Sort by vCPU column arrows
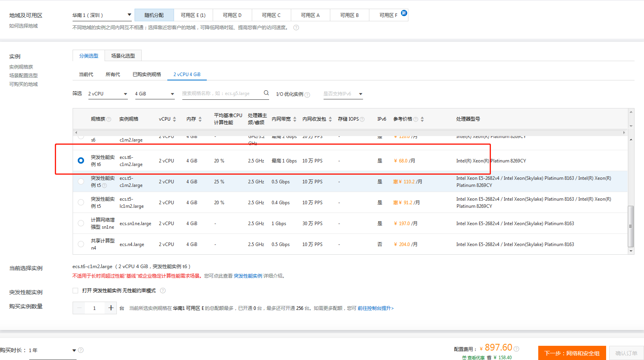The image size is (644, 360). point(174,119)
